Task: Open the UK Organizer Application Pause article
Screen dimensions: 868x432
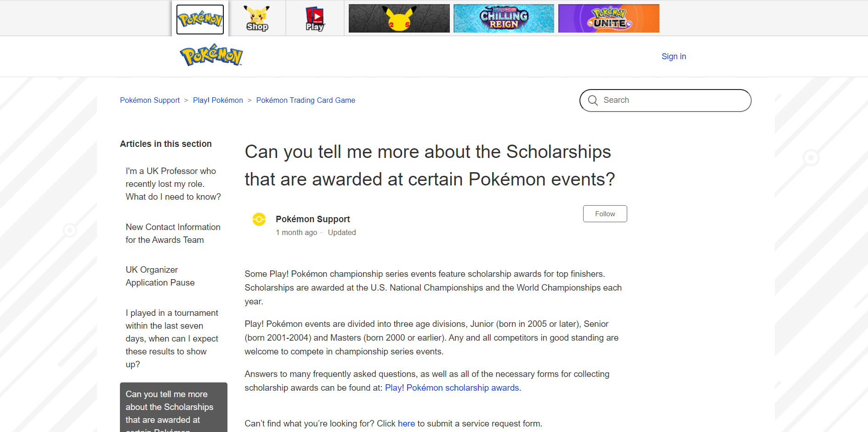Action: click(x=160, y=275)
